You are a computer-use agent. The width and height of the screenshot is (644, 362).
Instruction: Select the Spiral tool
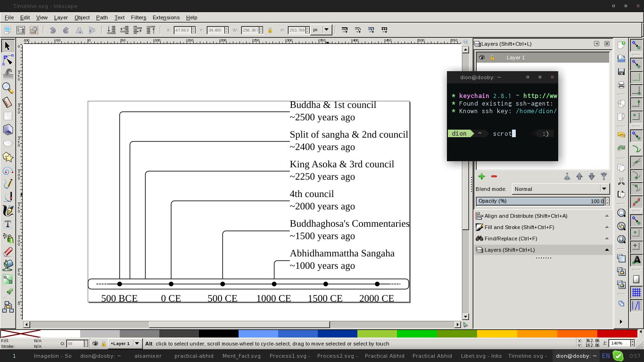point(8,170)
